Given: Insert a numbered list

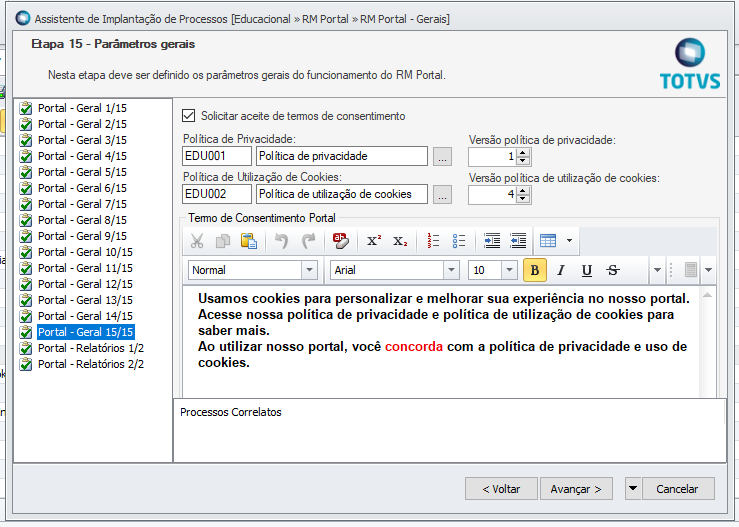Looking at the screenshot, I should click(433, 241).
